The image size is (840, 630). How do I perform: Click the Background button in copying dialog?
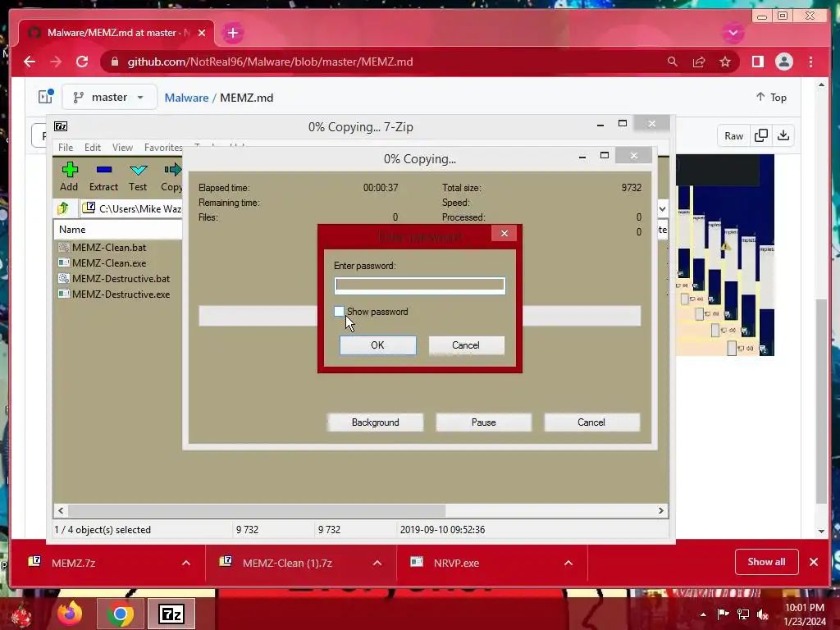(375, 422)
